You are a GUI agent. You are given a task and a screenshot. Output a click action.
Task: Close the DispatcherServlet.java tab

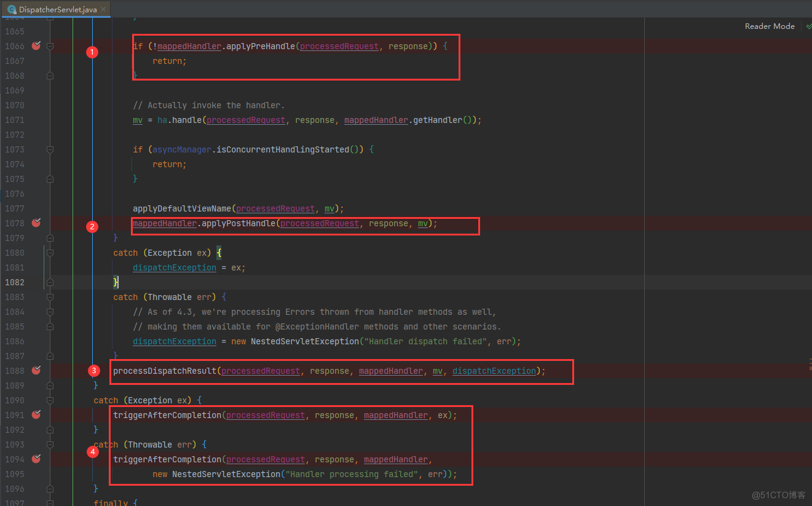tap(103, 9)
